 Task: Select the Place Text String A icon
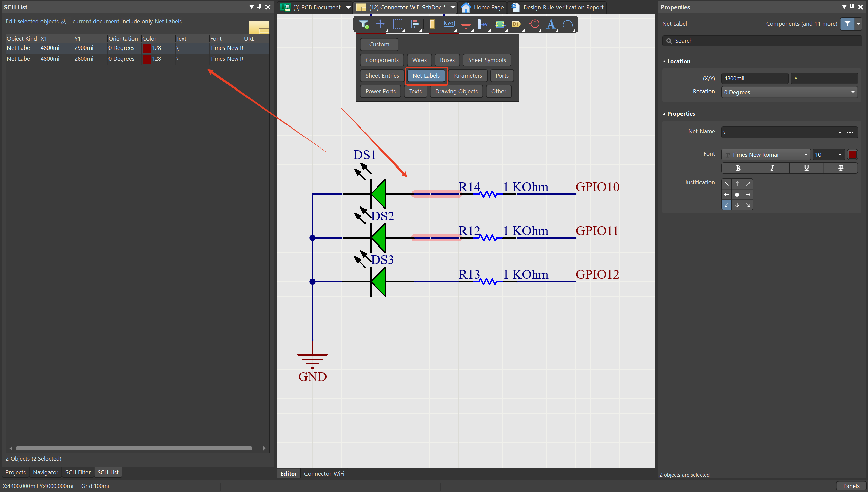tap(551, 24)
